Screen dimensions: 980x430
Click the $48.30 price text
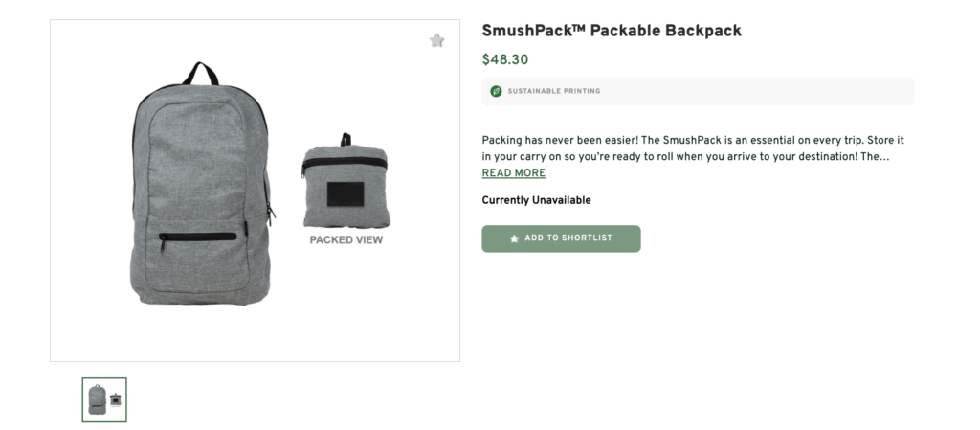(504, 59)
